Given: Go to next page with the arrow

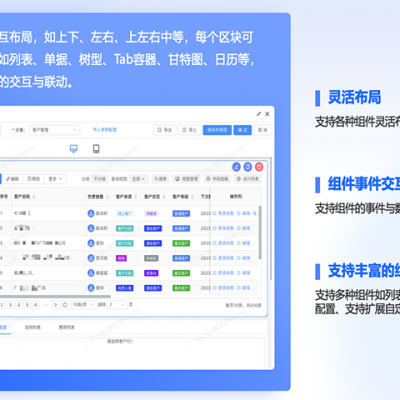Looking at the screenshot, I should (x=56, y=305).
